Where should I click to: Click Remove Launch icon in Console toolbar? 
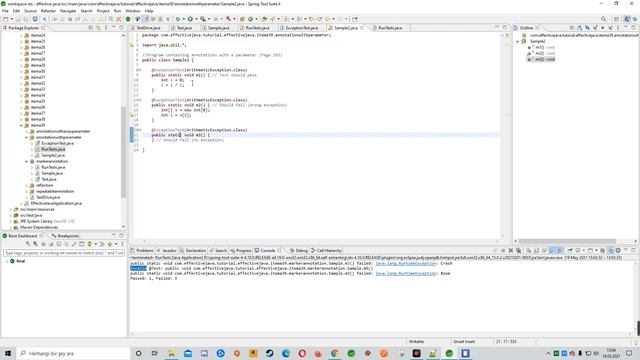pyautogui.click(x=511, y=251)
